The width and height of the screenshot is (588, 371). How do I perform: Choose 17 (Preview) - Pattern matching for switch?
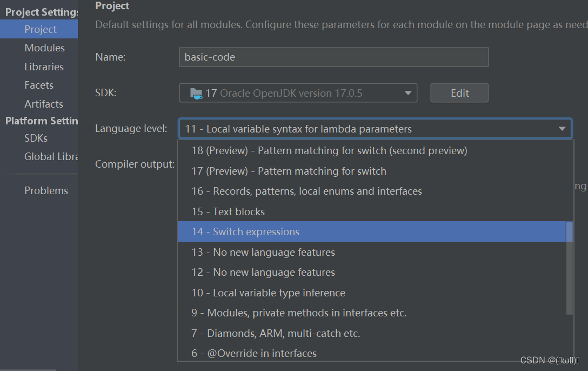pos(372,171)
